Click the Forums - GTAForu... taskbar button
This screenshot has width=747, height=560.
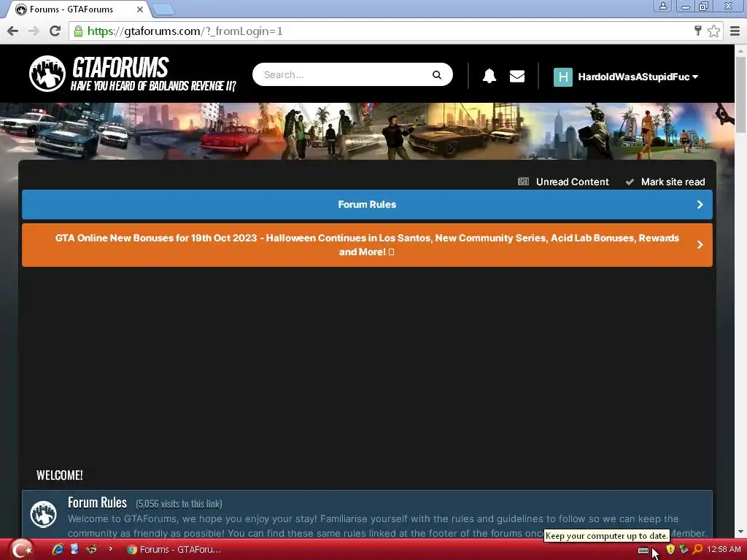174,550
